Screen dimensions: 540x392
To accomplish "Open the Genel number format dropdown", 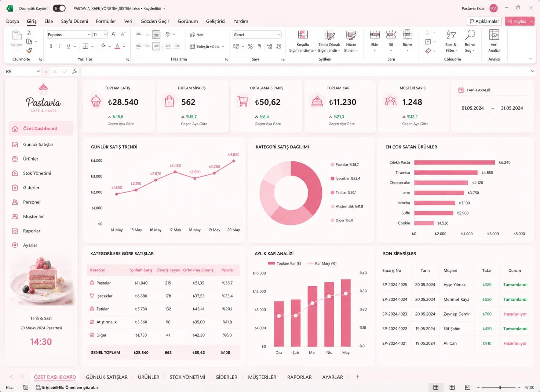I will coord(279,34).
